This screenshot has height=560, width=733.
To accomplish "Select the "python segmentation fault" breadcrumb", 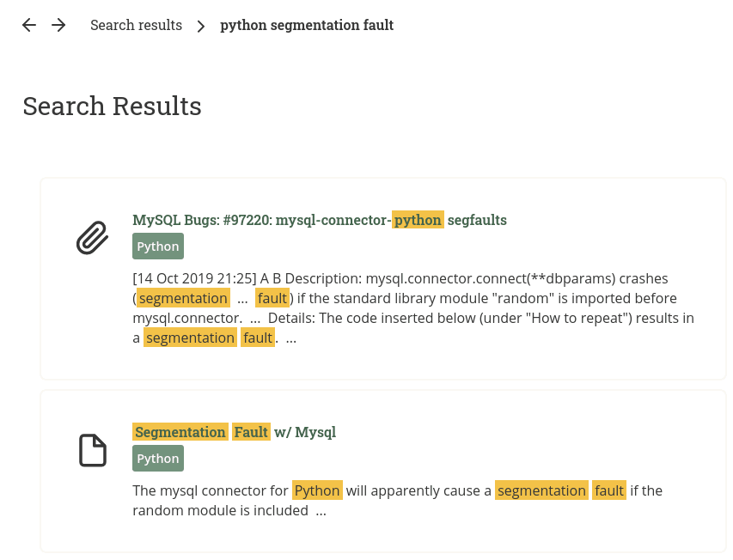I will coord(307,26).
